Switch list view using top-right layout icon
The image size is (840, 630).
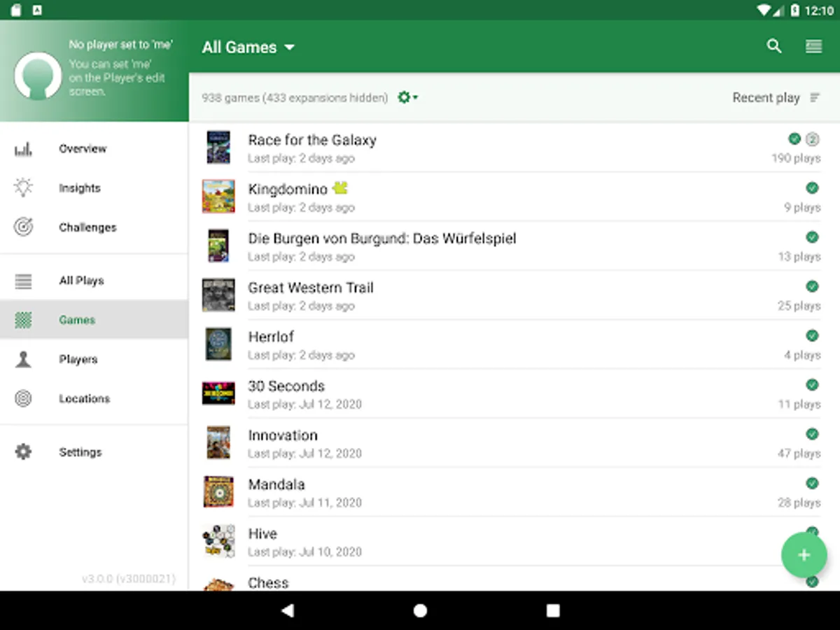pos(813,46)
